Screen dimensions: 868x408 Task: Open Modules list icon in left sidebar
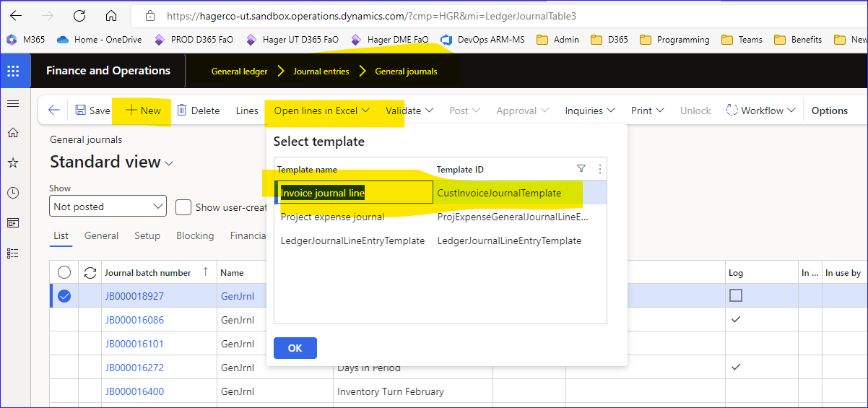pos(13,253)
